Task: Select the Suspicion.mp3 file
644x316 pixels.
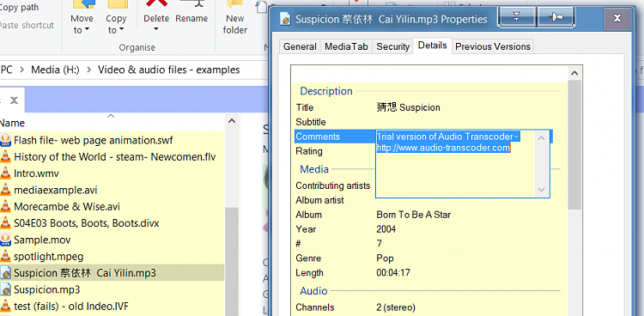Action: [47, 289]
